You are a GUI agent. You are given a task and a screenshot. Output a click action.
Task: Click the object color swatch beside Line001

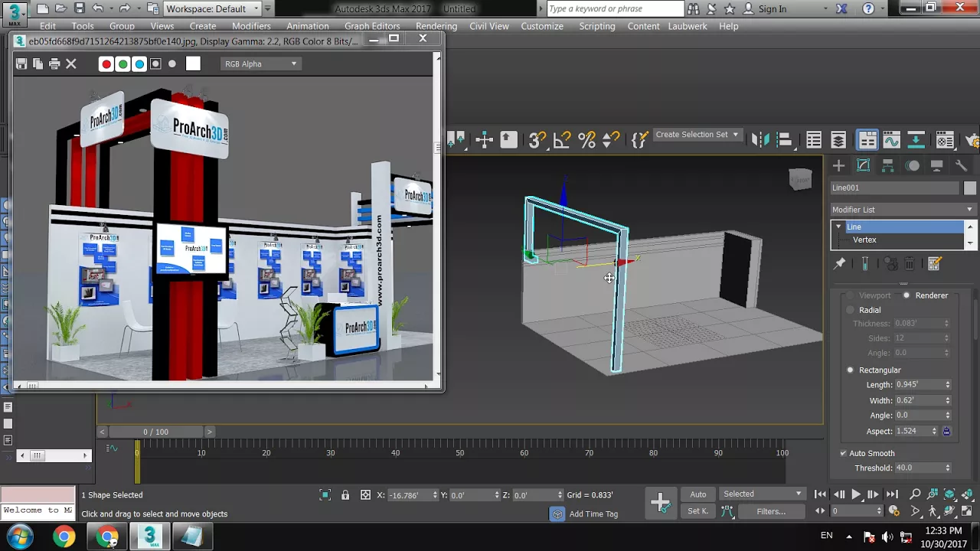tap(970, 188)
